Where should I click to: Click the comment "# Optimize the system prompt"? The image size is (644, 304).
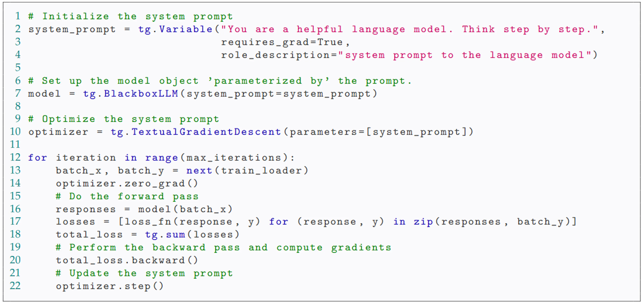(x=124, y=119)
